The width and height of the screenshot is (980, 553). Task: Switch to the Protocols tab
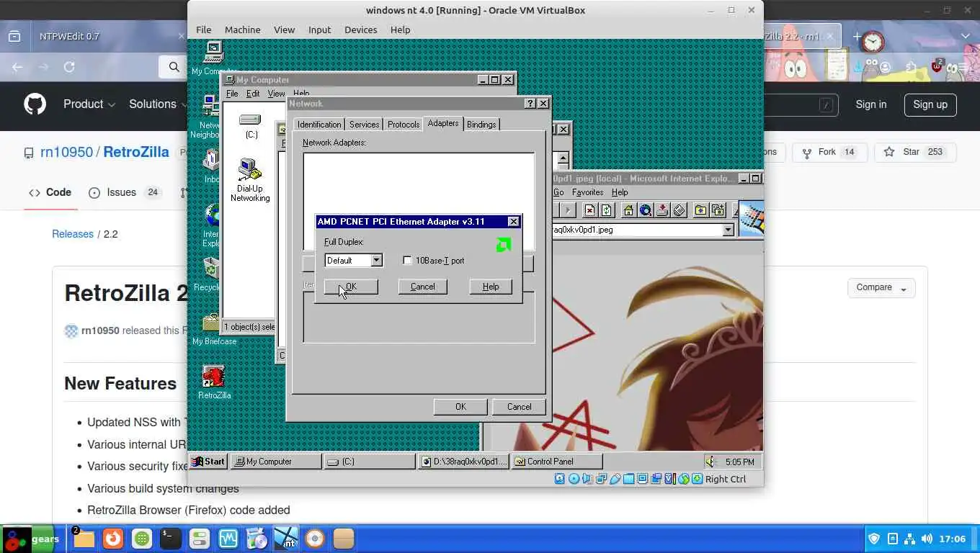(404, 125)
